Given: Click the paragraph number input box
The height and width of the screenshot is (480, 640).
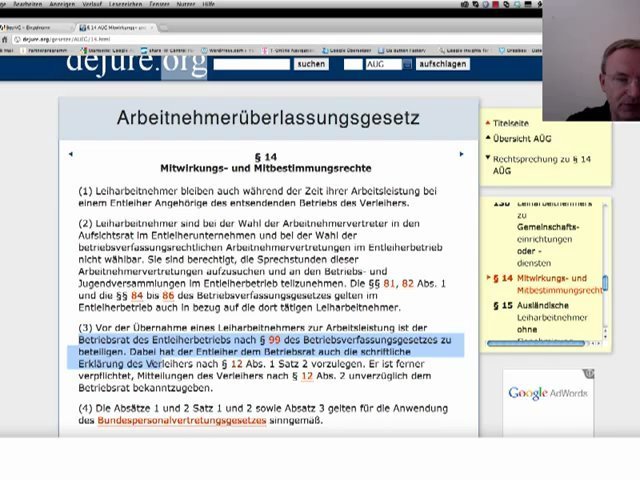Looking at the screenshot, I should coord(353,64).
